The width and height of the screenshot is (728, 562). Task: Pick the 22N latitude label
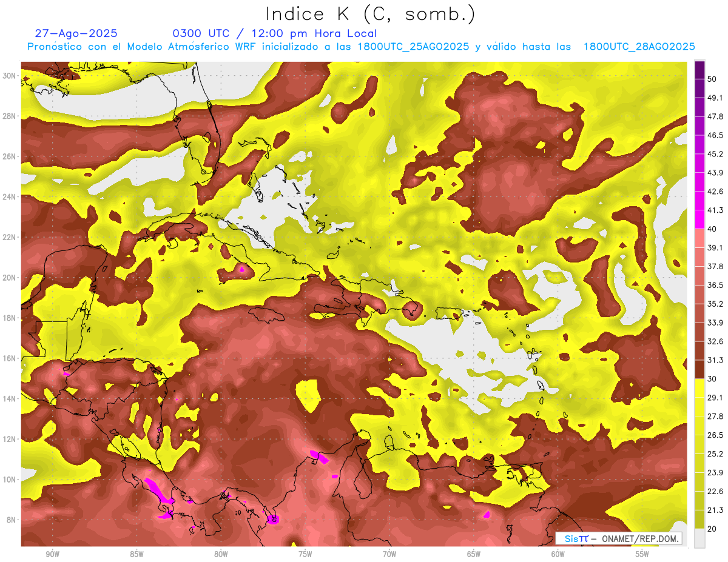coord(10,237)
